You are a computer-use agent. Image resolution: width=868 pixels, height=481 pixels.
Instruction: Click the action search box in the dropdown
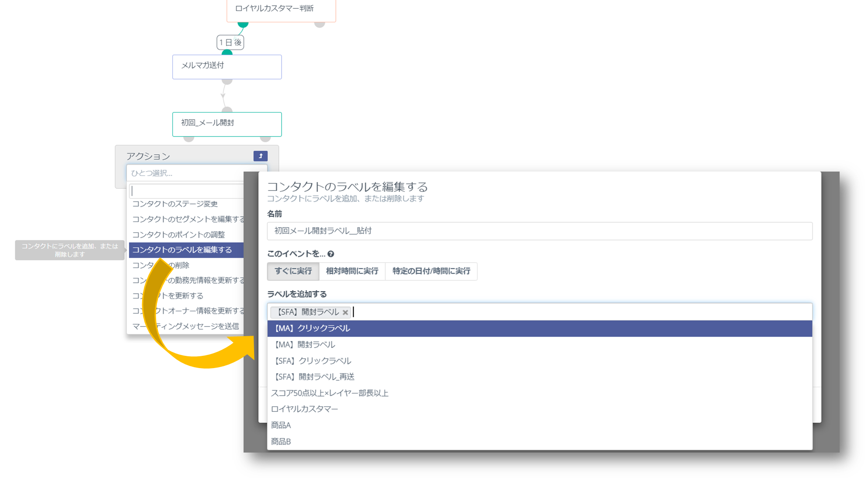186,191
